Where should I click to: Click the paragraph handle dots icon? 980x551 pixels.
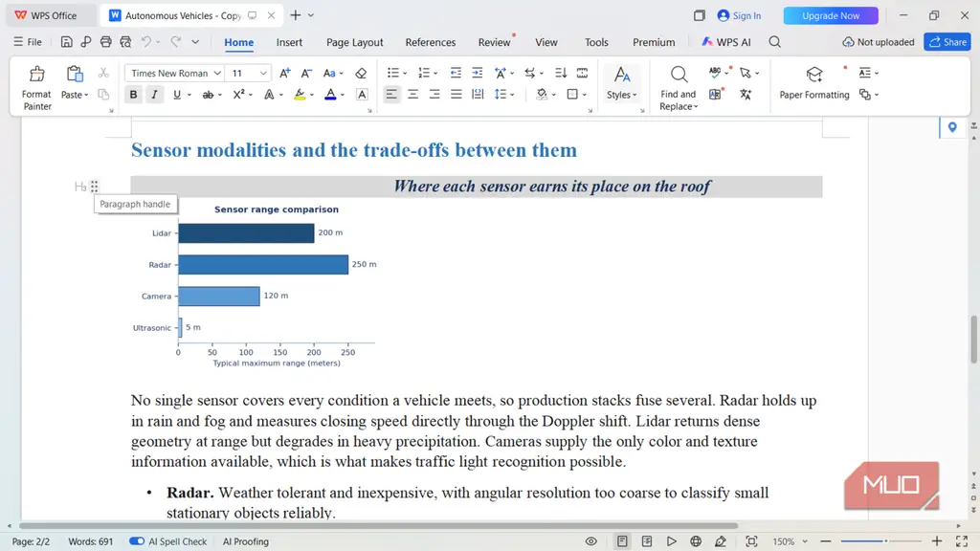tap(95, 187)
